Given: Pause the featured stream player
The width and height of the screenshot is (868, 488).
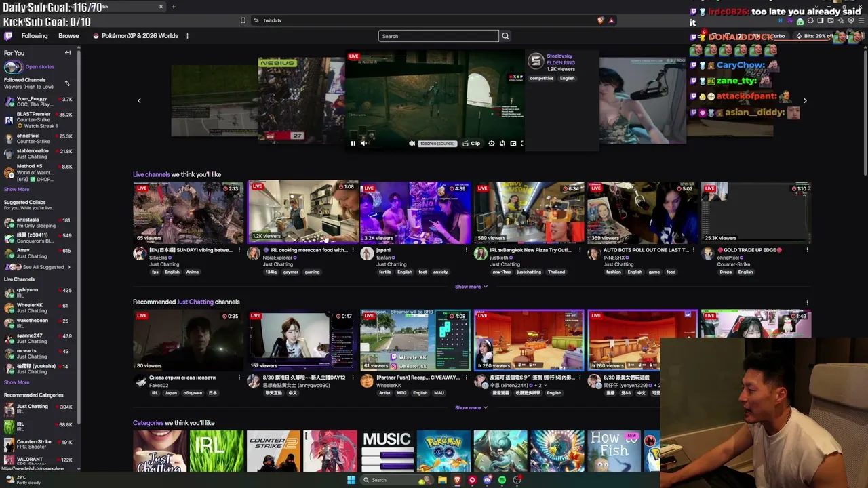Looking at the screenshot, I should point(353,143).
